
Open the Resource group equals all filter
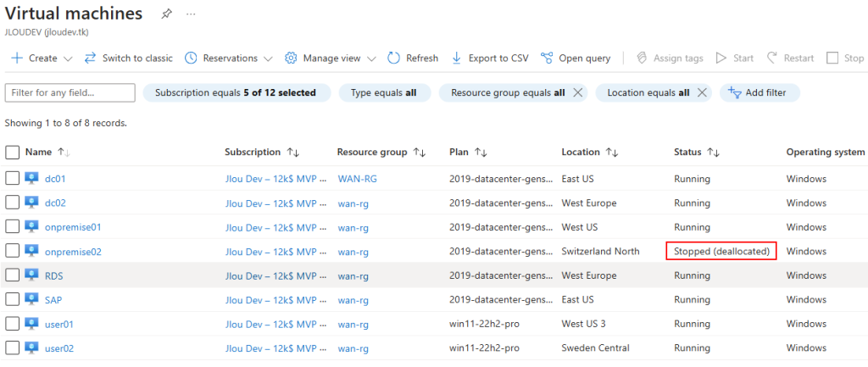[x=508, y=93]
